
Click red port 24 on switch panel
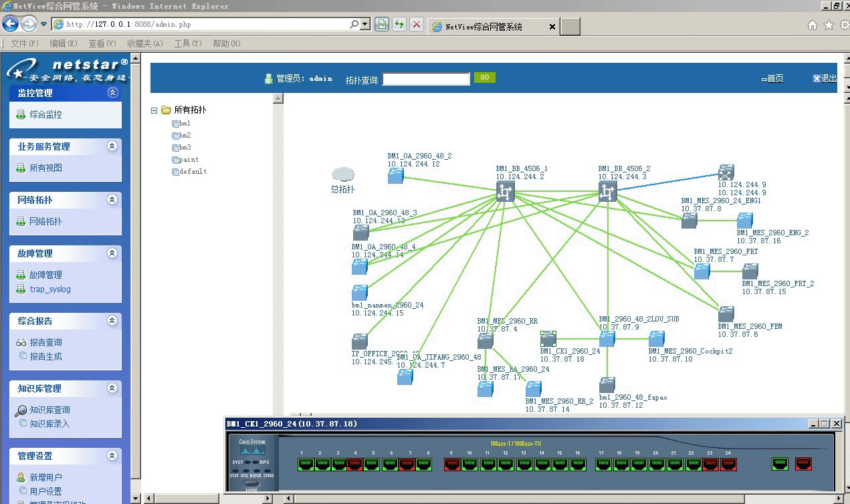[727, 465]
